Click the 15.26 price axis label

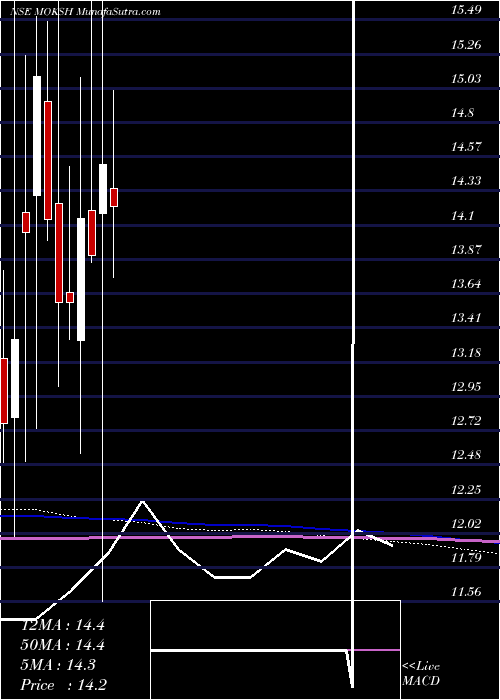[466, 45]
